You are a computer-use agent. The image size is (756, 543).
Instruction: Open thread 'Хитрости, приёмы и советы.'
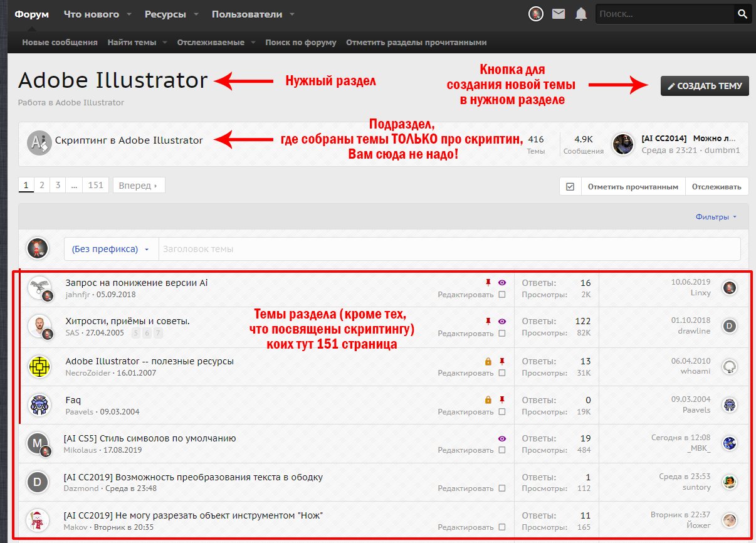(x=128, y=322)
